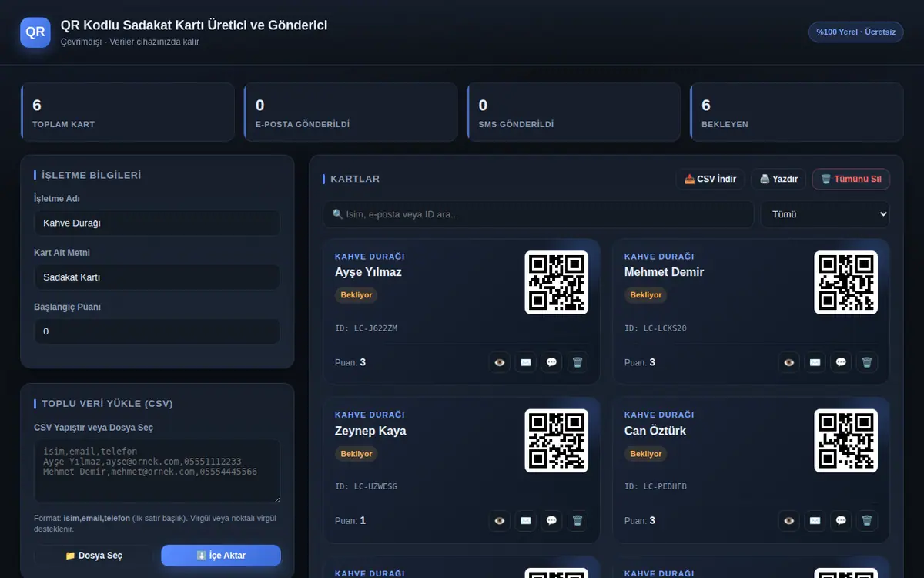Click card ID text LC-J622ZM
This screenshot has width=924, height=578.
pos(367,328)
